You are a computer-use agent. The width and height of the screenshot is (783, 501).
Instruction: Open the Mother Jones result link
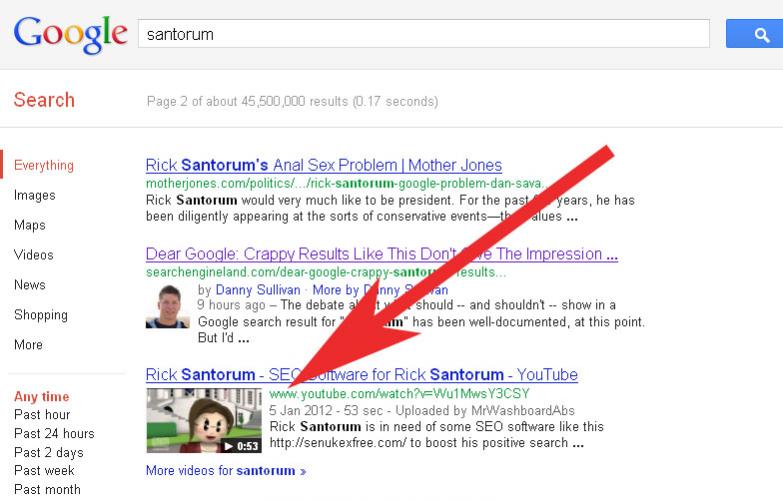324,165
